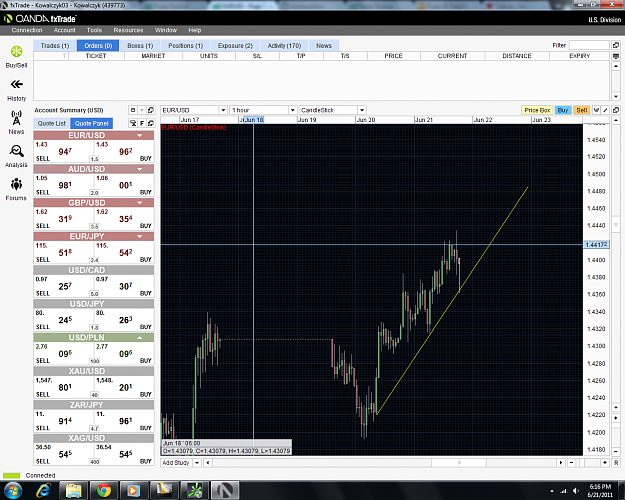Click the table column options icon below Filter
Viewport: 625px width, 500px height.
616,56
